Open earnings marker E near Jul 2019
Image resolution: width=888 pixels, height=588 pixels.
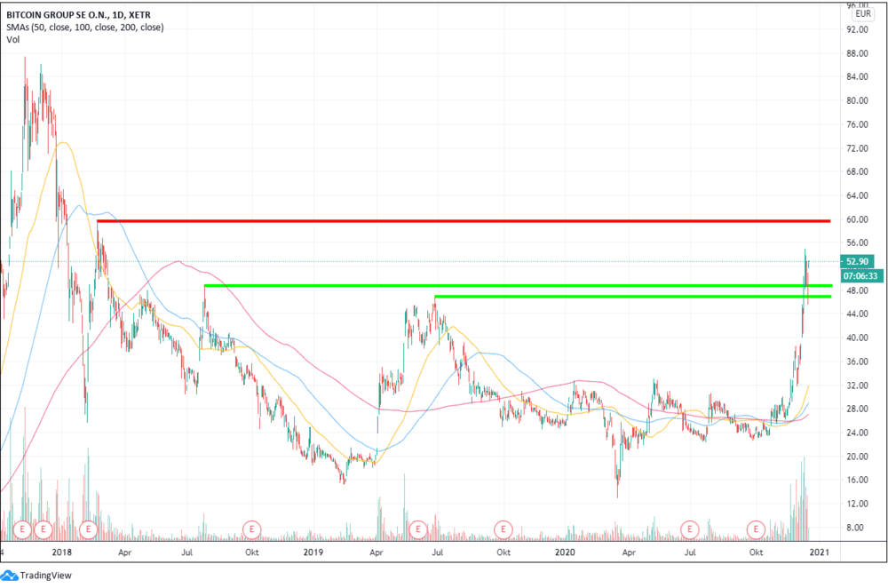(418, 529)
